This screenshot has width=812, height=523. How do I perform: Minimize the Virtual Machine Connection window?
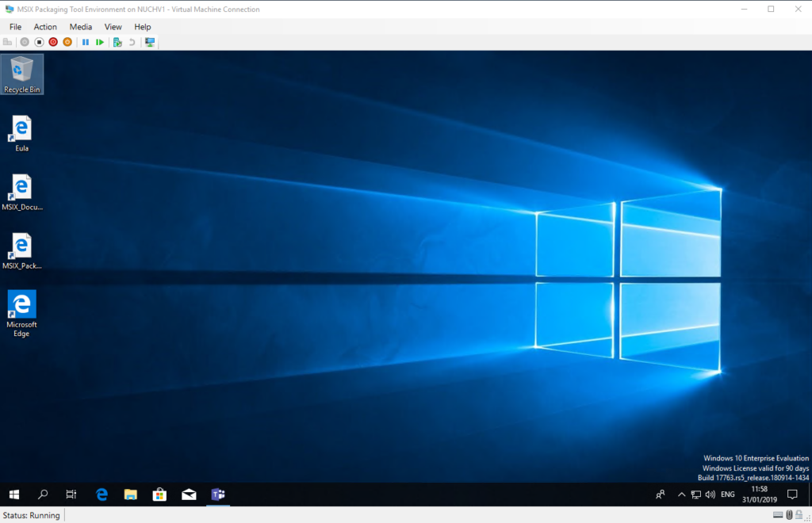pos(744,9)
